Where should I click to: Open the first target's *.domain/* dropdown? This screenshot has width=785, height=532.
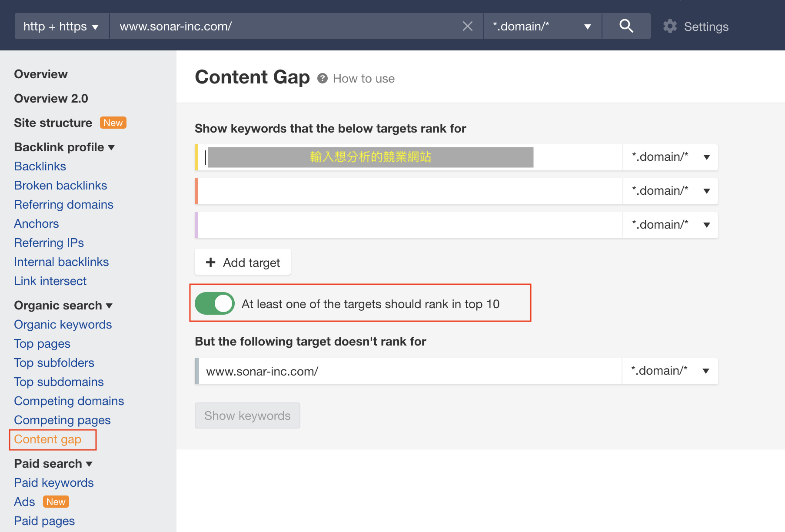click(x=670, y=157)
